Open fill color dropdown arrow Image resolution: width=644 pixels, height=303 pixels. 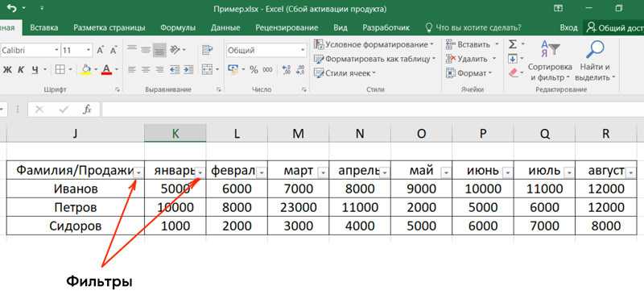pyautogui.click(x=96, y=69)
